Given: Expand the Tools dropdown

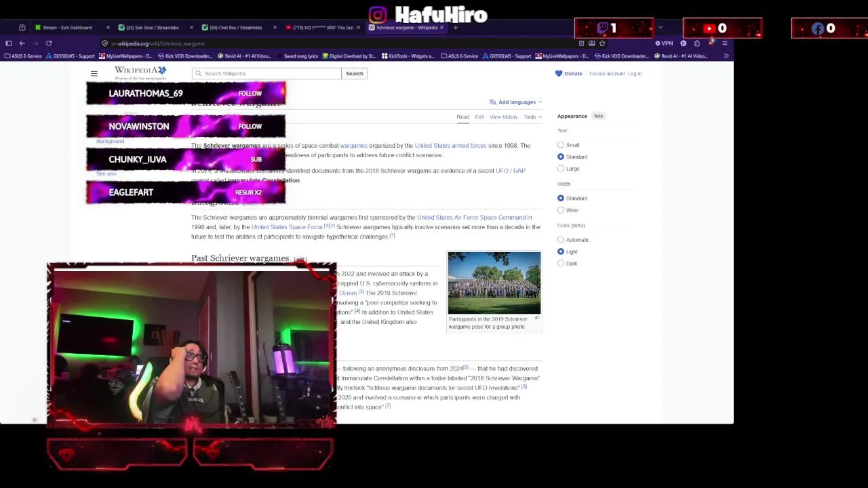Looking at the screenshot, I should point(532,117).
